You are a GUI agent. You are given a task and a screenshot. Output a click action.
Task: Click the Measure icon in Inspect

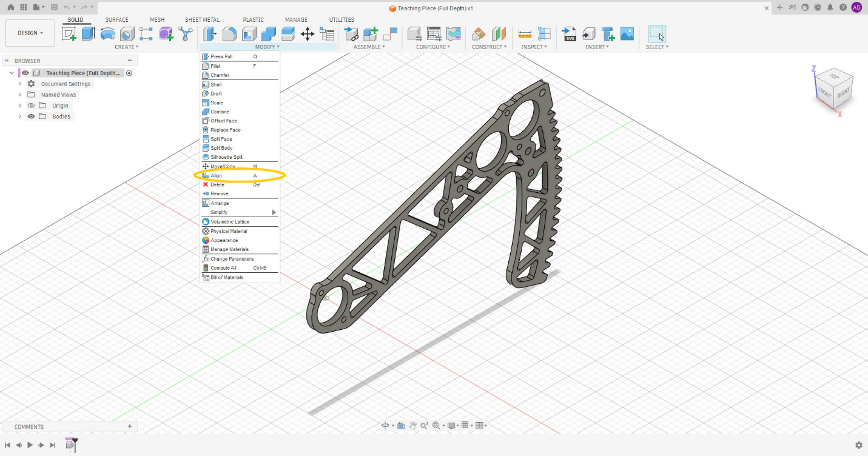525,33
